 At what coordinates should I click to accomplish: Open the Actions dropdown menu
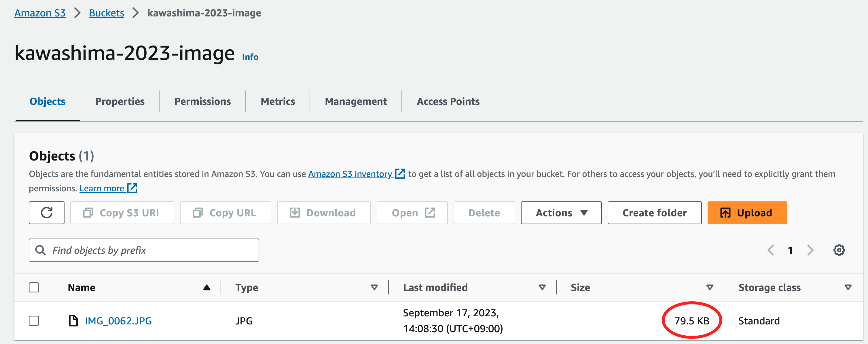[561, 213]
